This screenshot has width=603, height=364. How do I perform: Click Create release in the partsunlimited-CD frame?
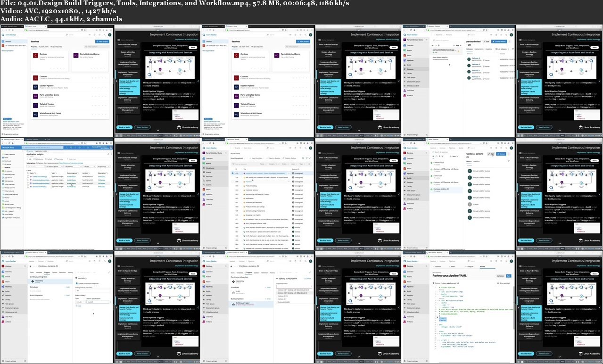tap(499, 41)
